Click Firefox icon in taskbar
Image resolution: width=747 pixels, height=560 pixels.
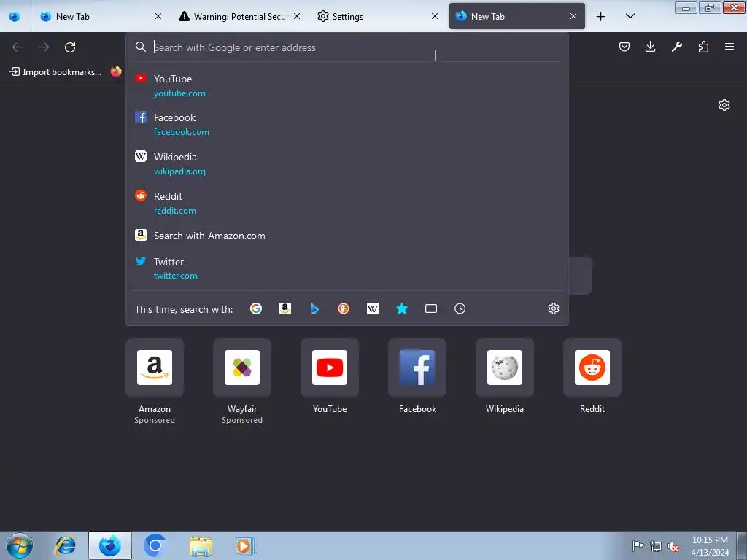pos(110,545)
